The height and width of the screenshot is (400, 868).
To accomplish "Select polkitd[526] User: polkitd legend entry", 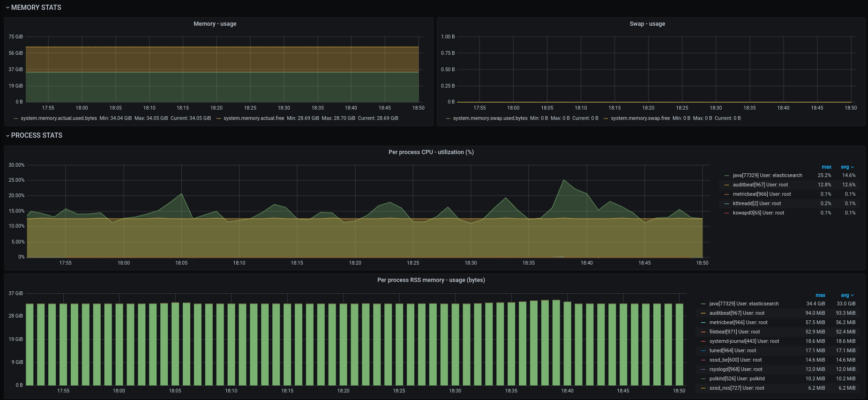I will (x=737, y=378).
